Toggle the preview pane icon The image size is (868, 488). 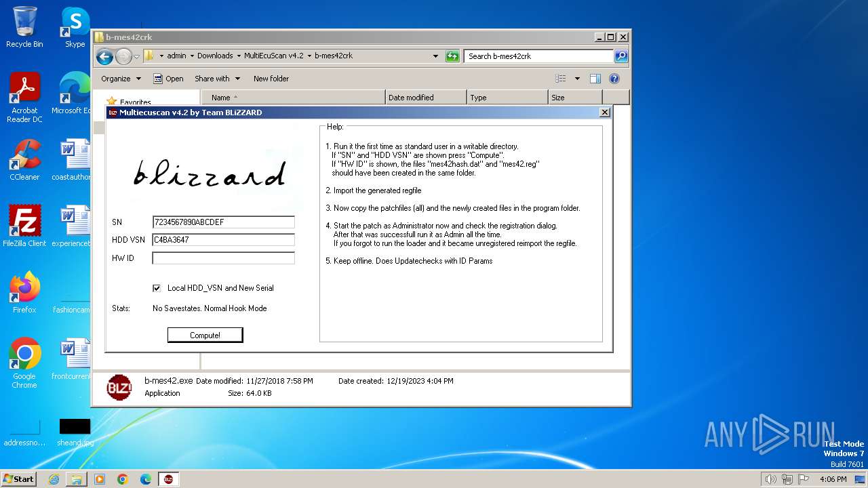(x=595, y=79)
